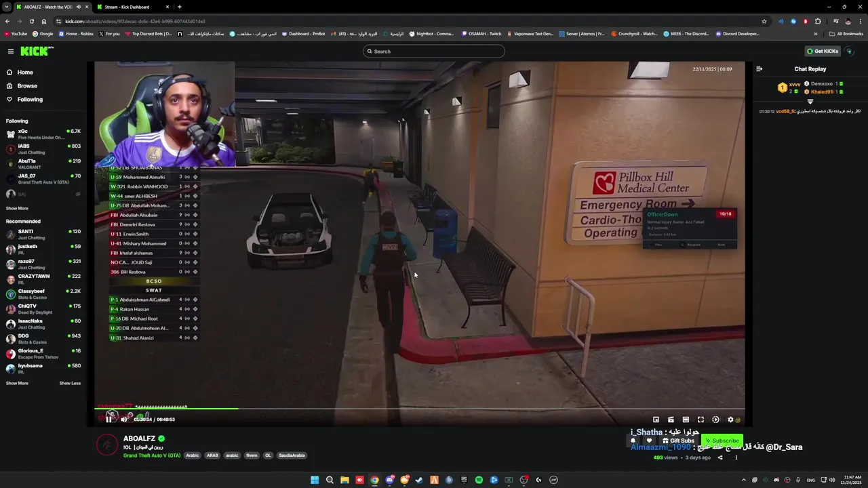Open Steam from the taskbar

419,480
